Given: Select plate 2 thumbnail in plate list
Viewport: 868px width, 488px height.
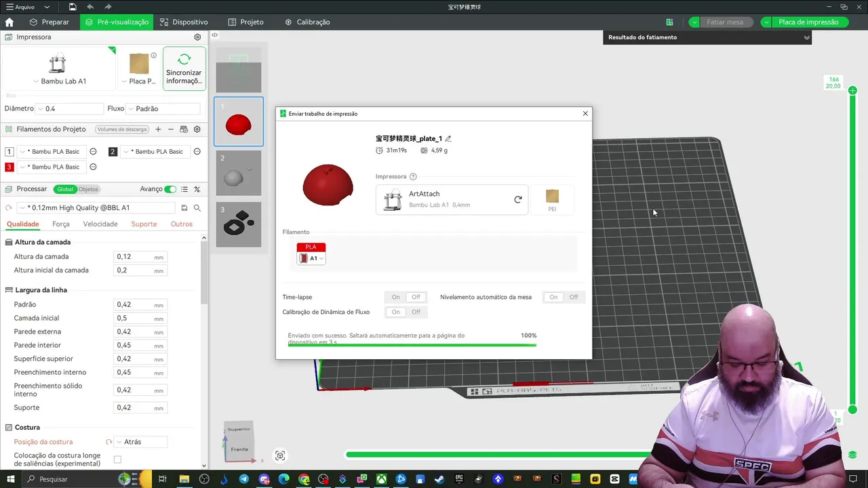Looking at the screenshot, I should tap(239, 173).
